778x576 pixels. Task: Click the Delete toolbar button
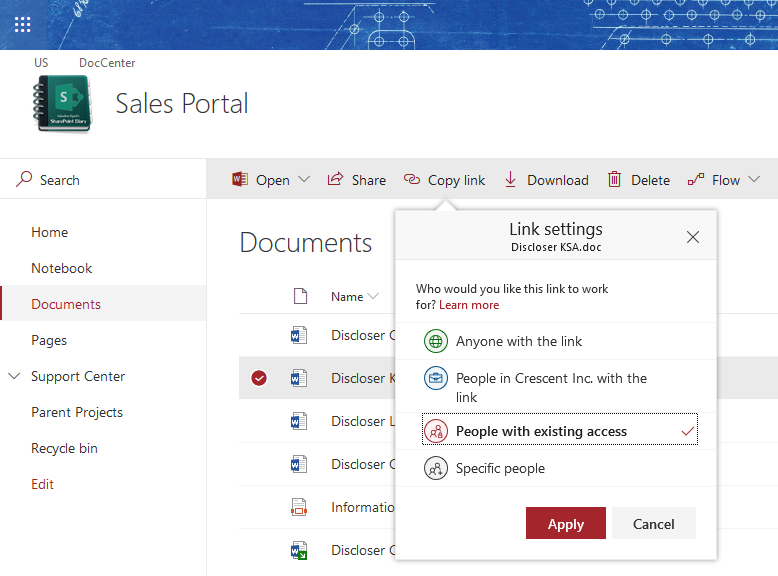point(639,179)
